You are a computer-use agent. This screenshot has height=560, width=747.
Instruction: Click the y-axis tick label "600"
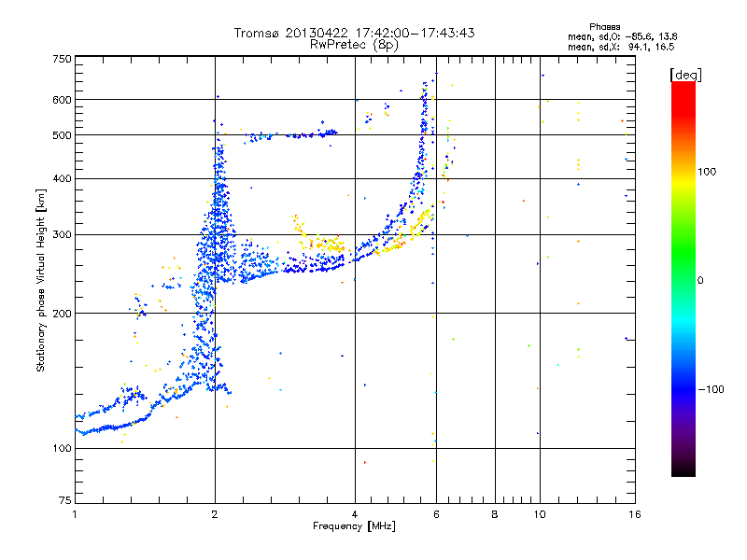[x=62, y=100]
